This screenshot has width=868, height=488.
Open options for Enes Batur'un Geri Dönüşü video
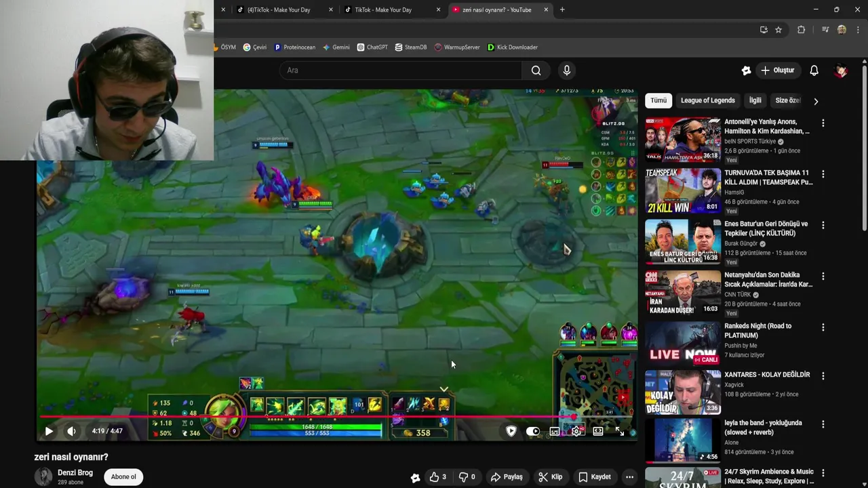[823, 225]
